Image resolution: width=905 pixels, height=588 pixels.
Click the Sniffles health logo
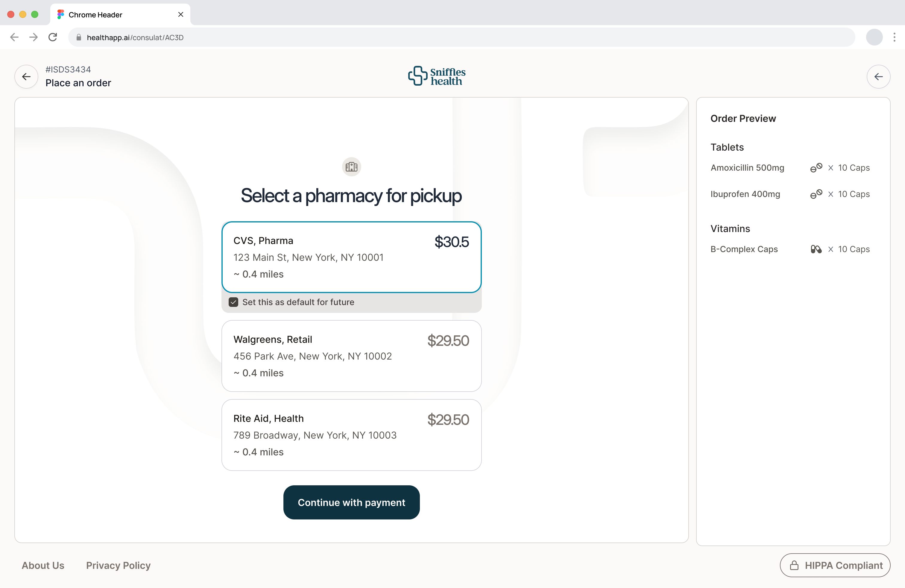point(437,76)
